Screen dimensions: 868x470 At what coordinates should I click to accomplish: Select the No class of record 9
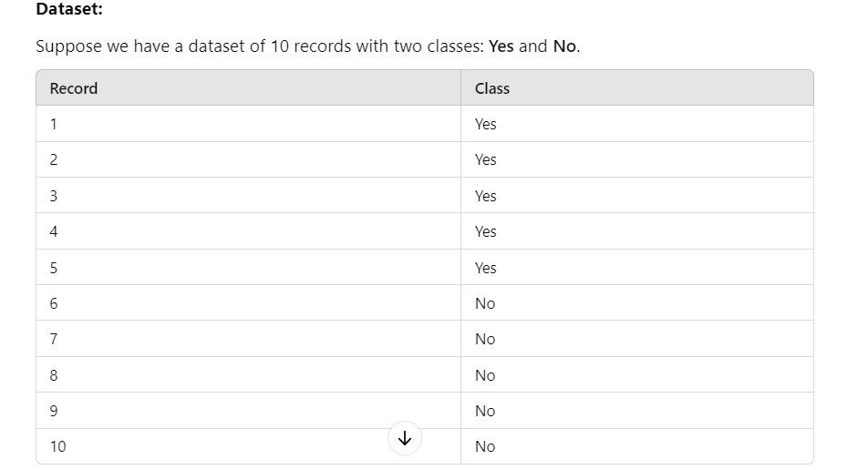tap(484, 411)
